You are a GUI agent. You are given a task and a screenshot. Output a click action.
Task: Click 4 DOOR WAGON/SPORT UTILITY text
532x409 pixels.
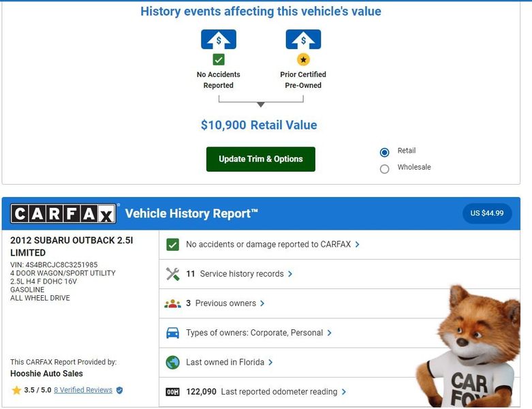click(x=63, y=273)
